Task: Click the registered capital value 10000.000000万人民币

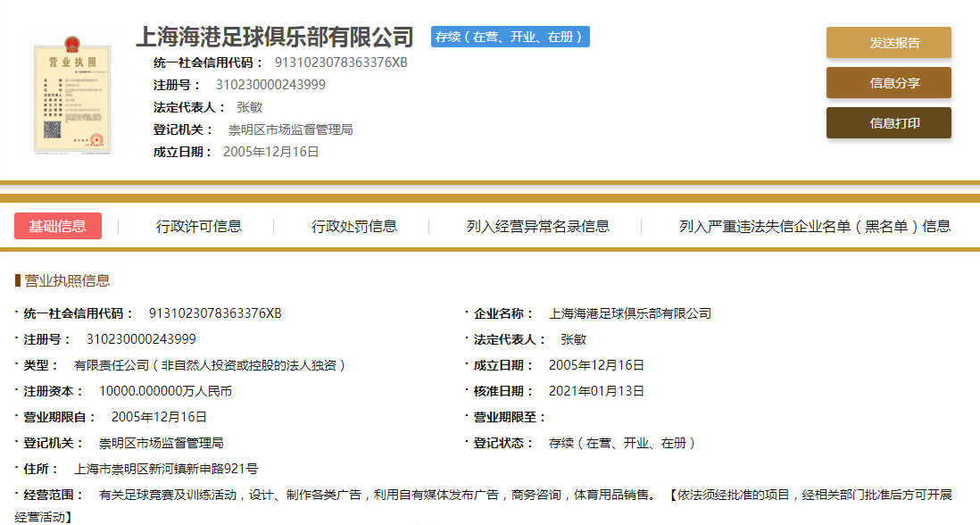Action: point(165,391)
